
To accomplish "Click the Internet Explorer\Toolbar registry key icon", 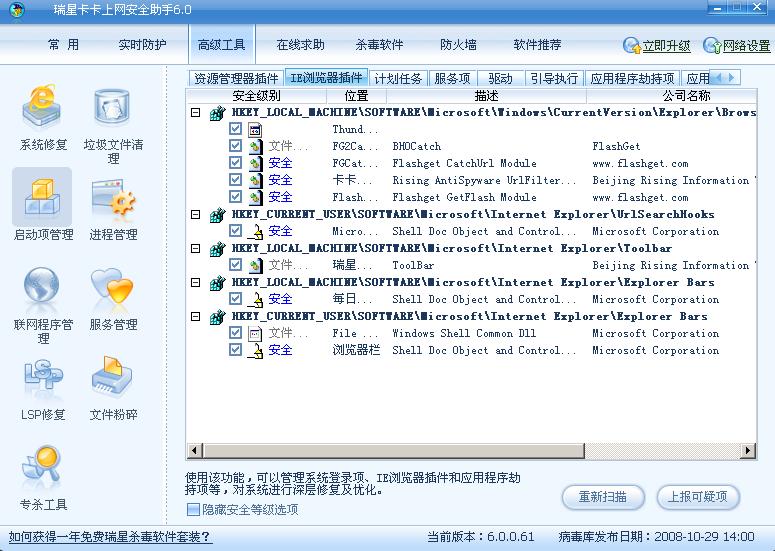I will click(x=217, y=249).
